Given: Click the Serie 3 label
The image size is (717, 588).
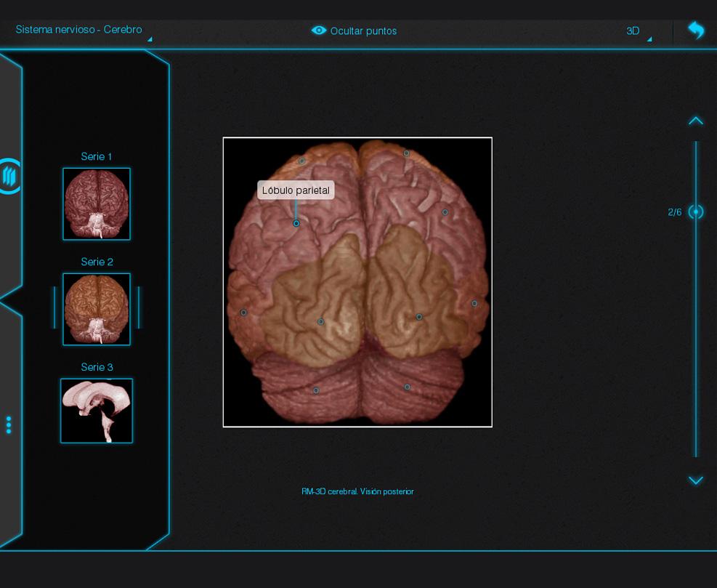Looking at the screenshot, I should click(x=97, y=367).
